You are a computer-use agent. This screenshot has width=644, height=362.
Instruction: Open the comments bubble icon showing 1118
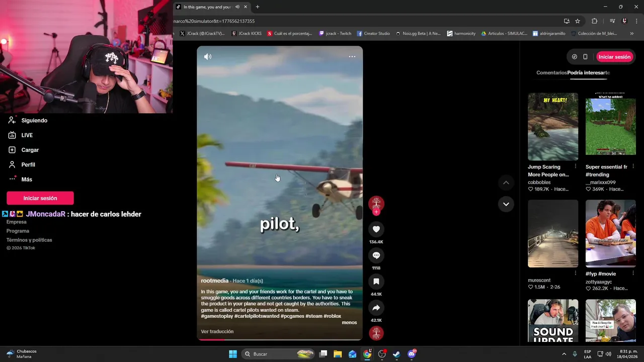coord(376,255)
